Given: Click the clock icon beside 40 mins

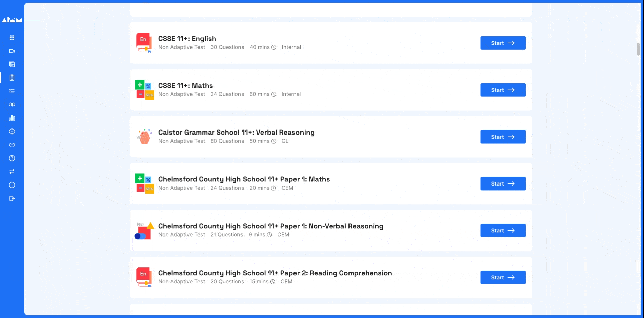Looking at the screenshot, I should click(274, 47).
